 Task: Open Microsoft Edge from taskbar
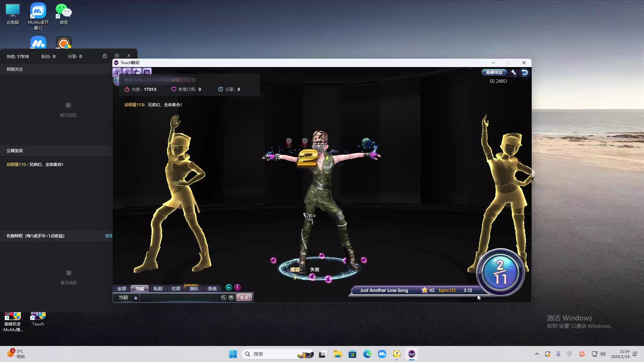pos(367,354)
